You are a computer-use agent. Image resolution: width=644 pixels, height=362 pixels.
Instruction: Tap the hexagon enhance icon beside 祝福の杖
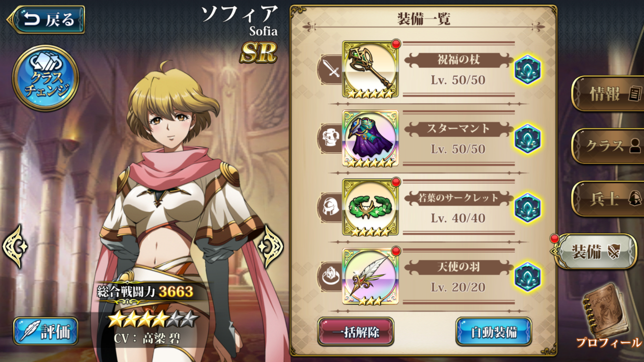[528, 69]
